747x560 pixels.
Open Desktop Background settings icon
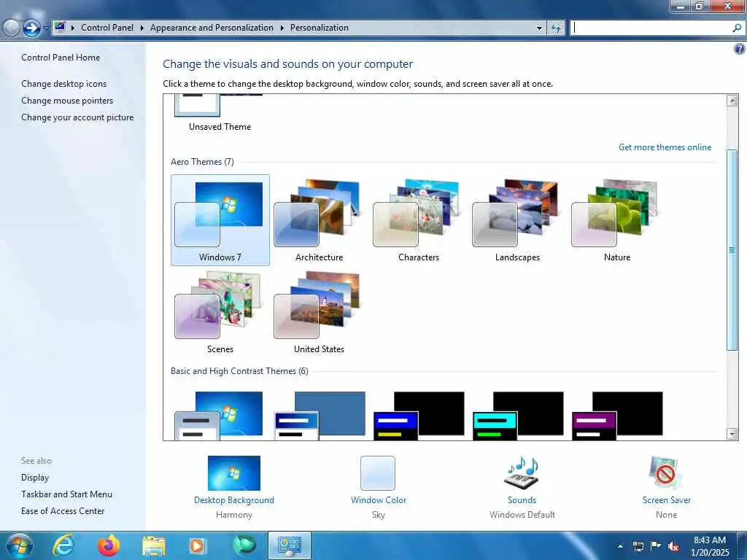[x=234, y=473]
